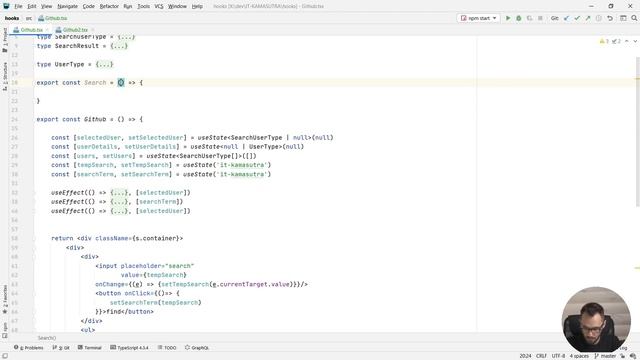Viewport: 640px width, 360px height.
Task: Expand third useEffect folded body
Action: 119,211
